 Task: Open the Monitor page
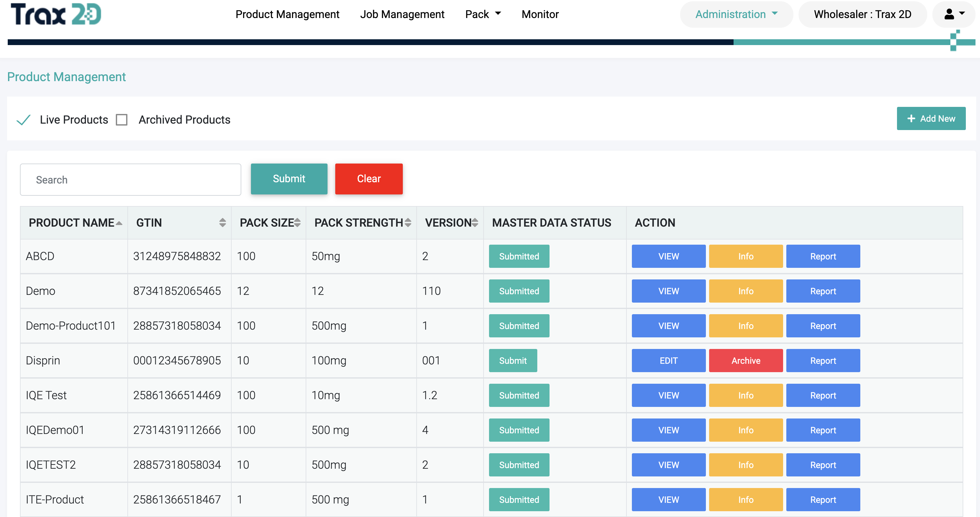click(540, 14)
